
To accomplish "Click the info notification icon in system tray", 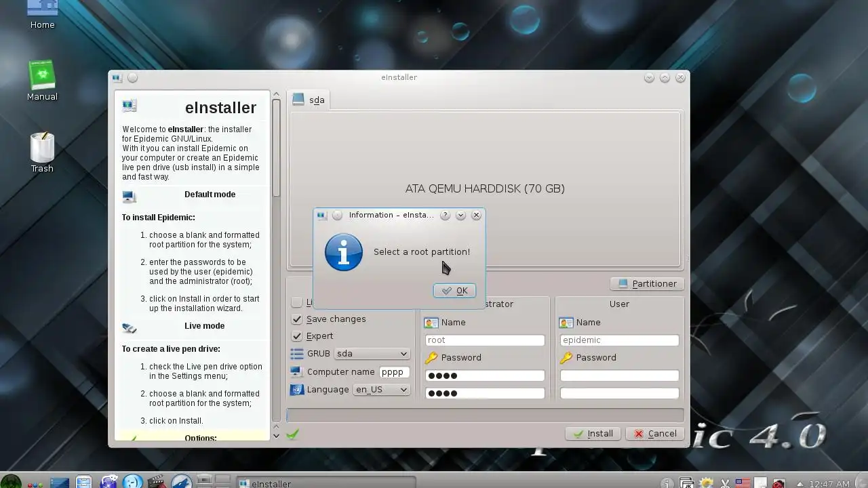I will [667, 483].
